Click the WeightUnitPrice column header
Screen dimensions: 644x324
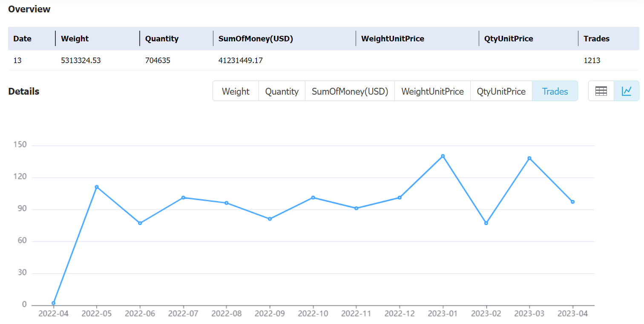393,38
